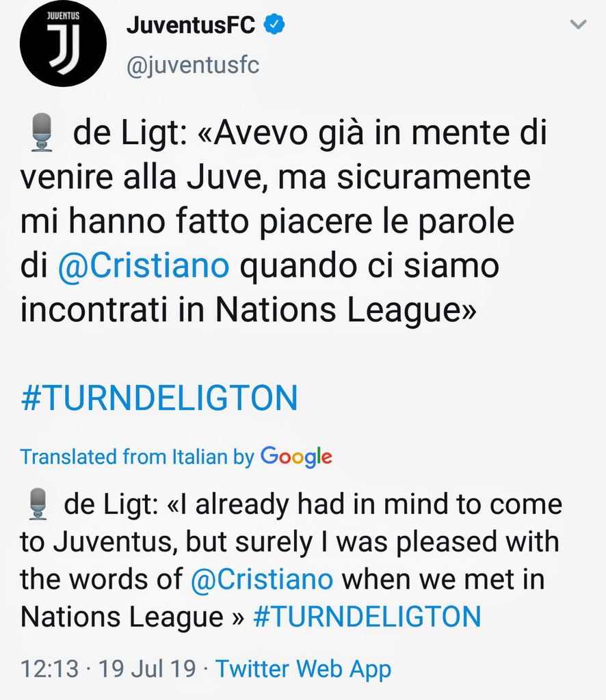Open the Twitter Web App source link

click(304, 669)
